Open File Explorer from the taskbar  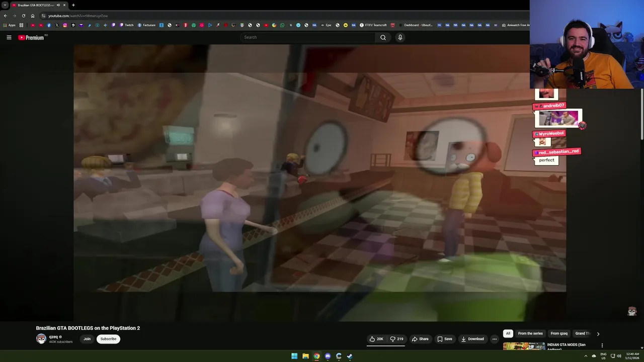pyautogui.click(x=305, y=356)
